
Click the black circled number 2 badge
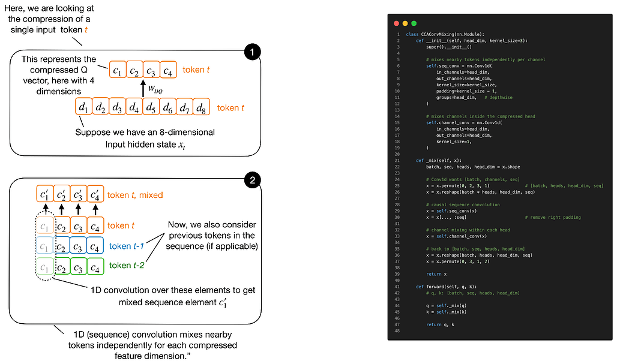click(252, 180)
